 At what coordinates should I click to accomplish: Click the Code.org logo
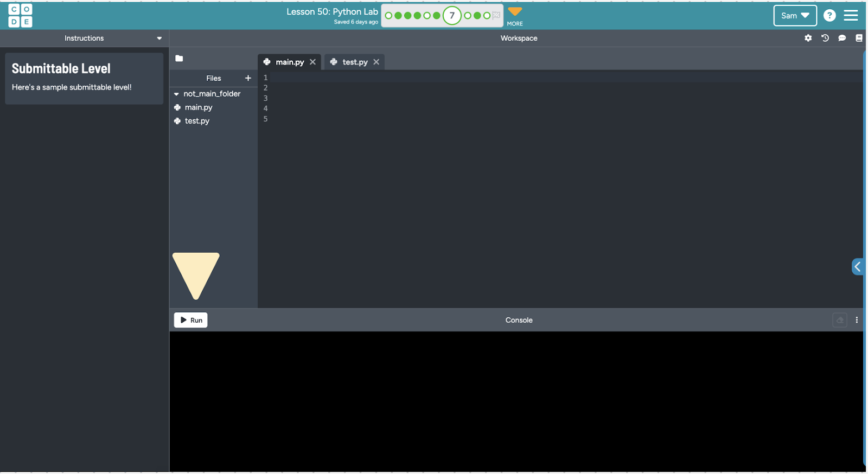20,15
